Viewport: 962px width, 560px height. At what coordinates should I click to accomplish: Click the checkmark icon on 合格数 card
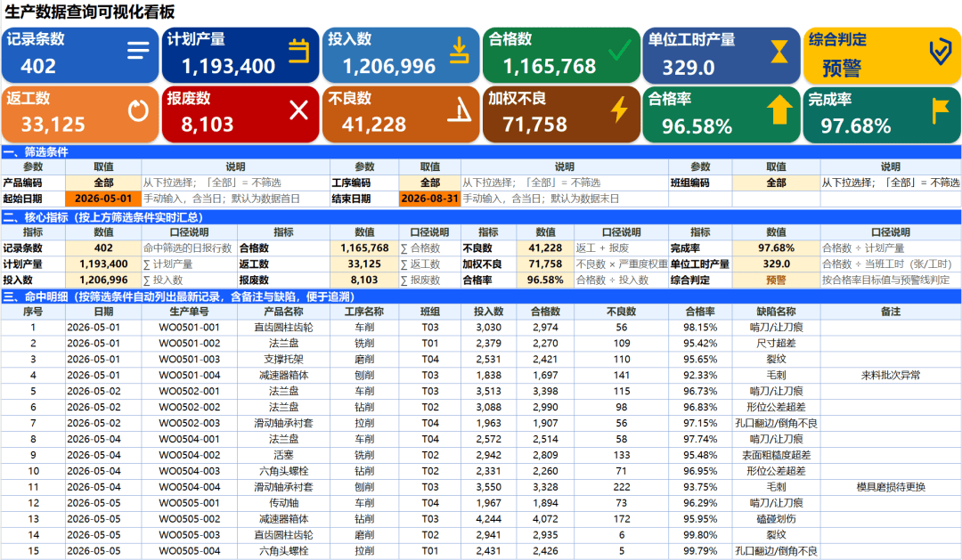point(620,50)
